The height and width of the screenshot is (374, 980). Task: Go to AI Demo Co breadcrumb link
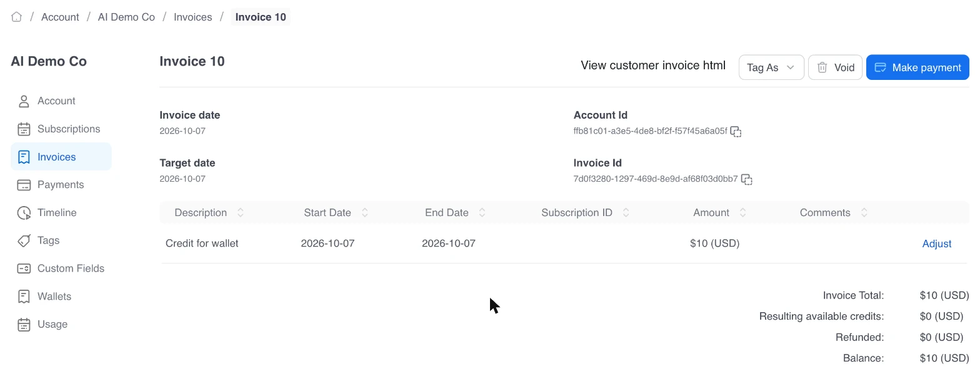[x=126, y=17]
